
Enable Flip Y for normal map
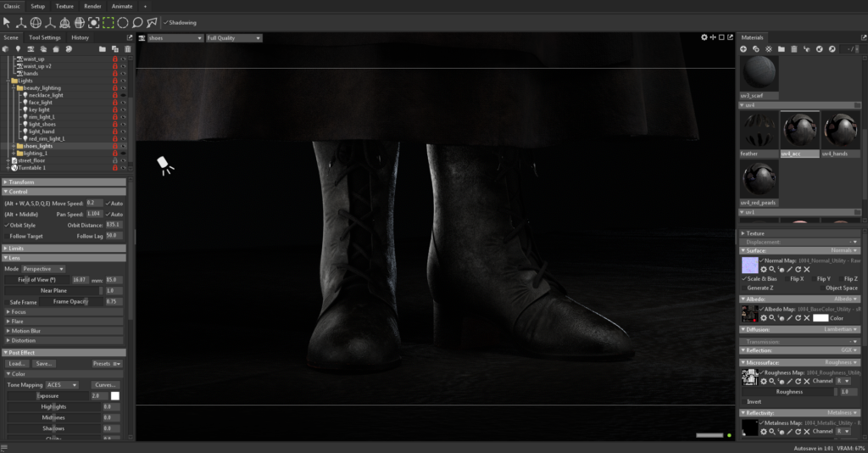pyautogui.click(x=813, y=278)
